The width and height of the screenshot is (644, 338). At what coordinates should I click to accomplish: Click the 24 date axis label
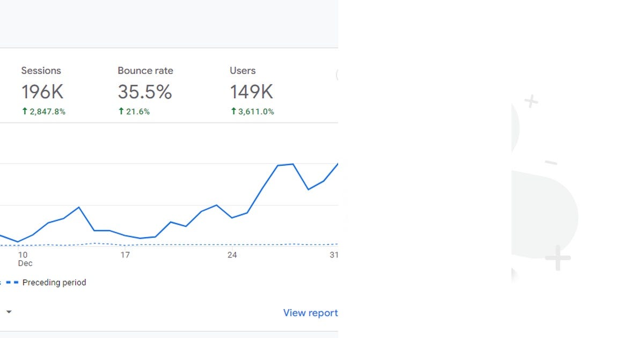232,255
